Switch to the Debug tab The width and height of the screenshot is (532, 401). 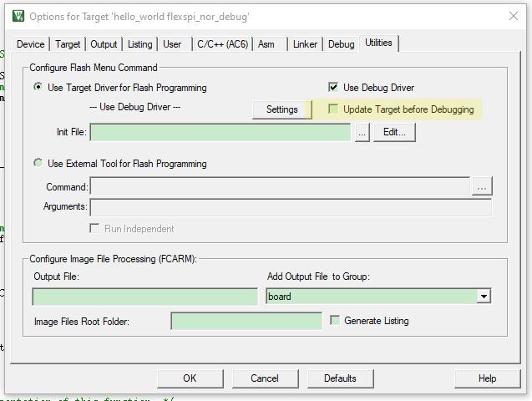pos(341,44)
